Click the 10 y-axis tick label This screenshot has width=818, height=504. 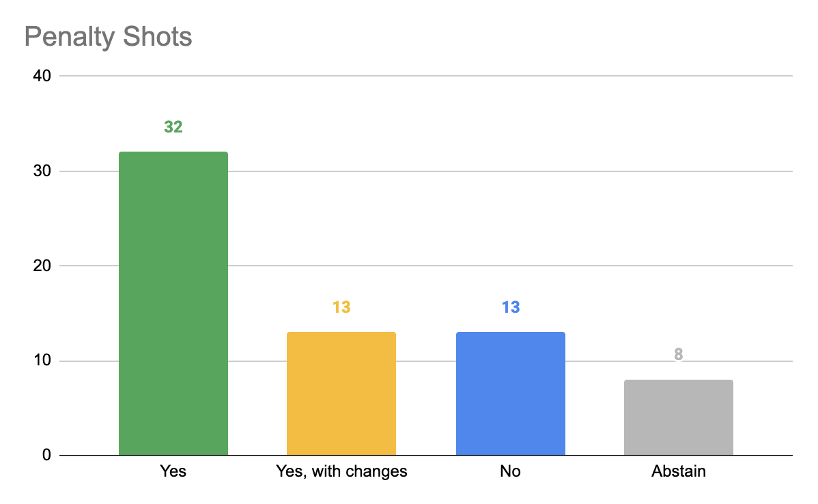point(42,360)
